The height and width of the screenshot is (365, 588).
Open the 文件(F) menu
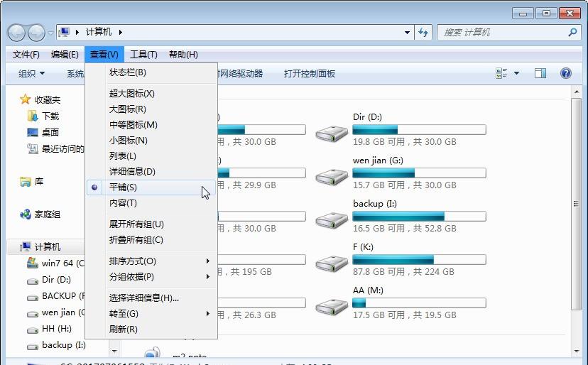tap(26, 55)
